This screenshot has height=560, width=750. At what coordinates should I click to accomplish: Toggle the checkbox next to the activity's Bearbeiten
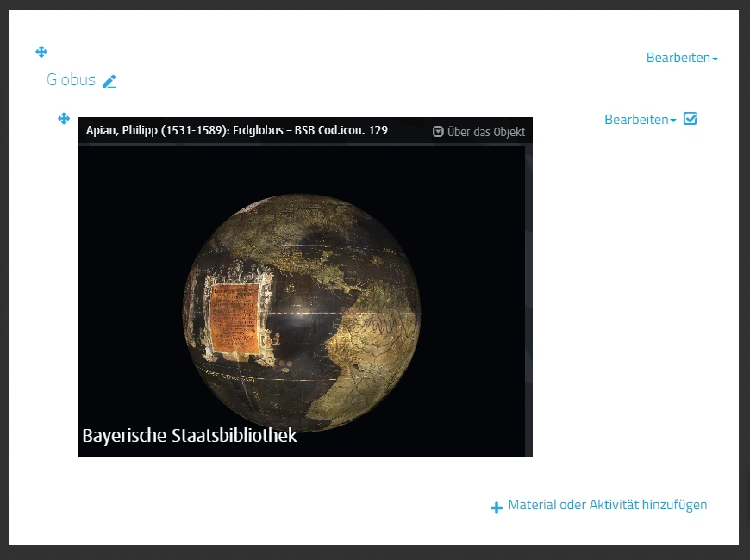pyautogui.click(x=690, y=119)
